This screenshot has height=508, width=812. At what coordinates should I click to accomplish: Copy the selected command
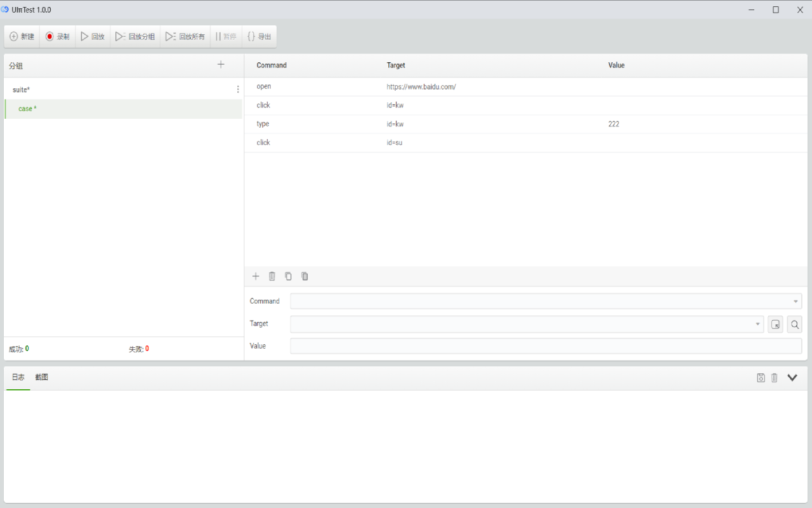289,276
